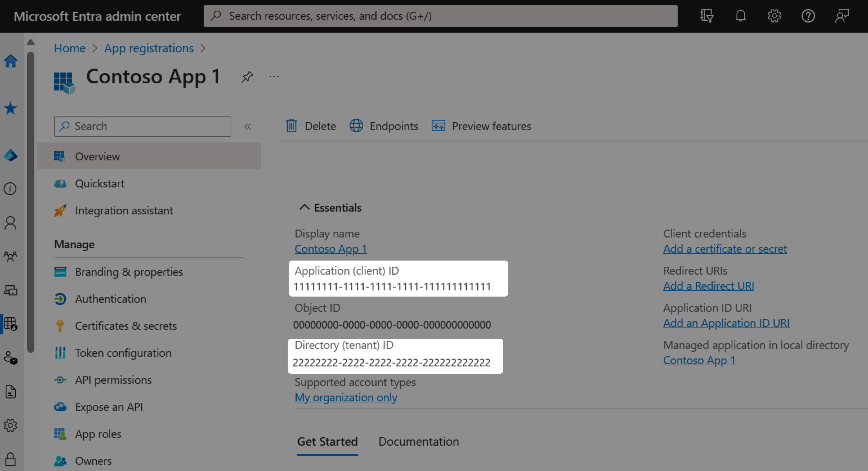Open the ellipsis more options next to title
The width and height of the screenshot is (868, 471).
click(x=274, y=77)
